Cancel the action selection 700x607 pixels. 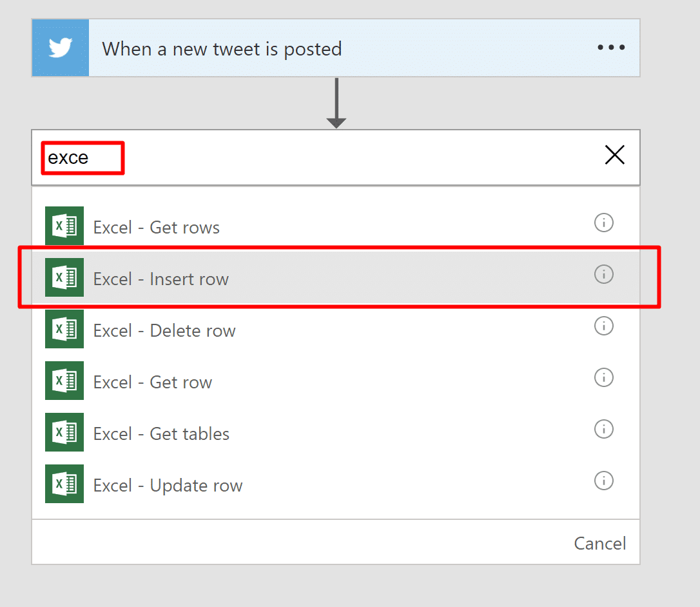click(599, 544)
